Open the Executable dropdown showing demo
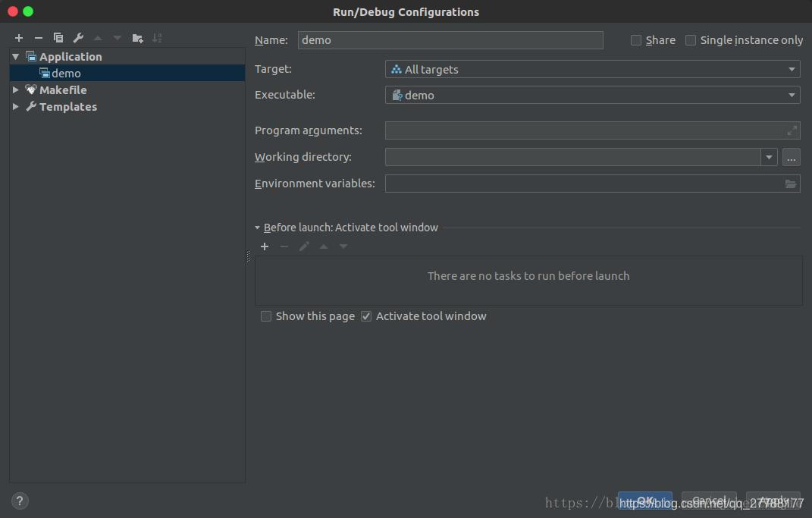Screen dimensions: 812x518 [x=592, y=95]
